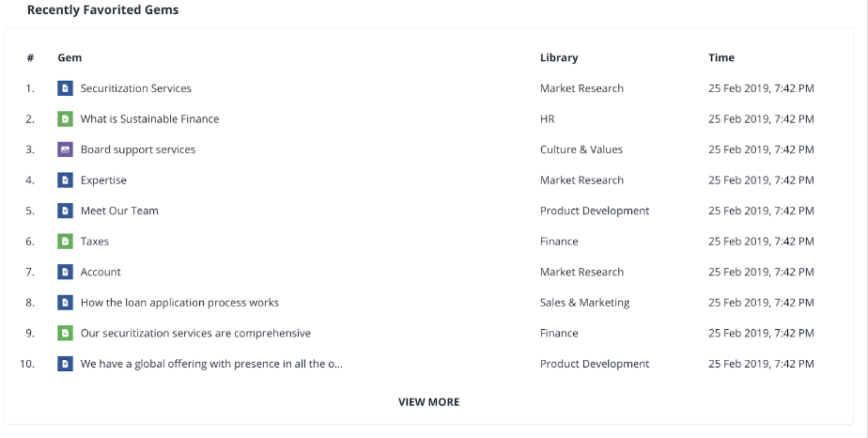Click the blue icon next to Account
The image size is (868, 438).
point(66,272)
